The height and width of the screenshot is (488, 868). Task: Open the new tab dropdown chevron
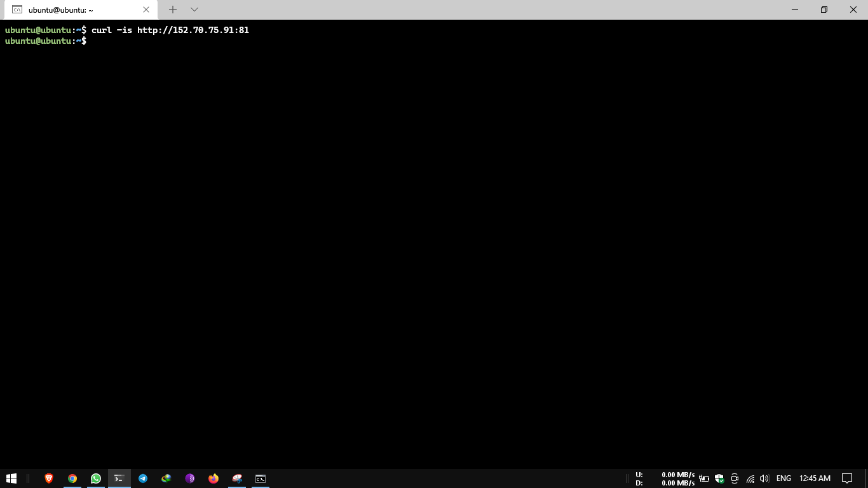pos(194,10)
